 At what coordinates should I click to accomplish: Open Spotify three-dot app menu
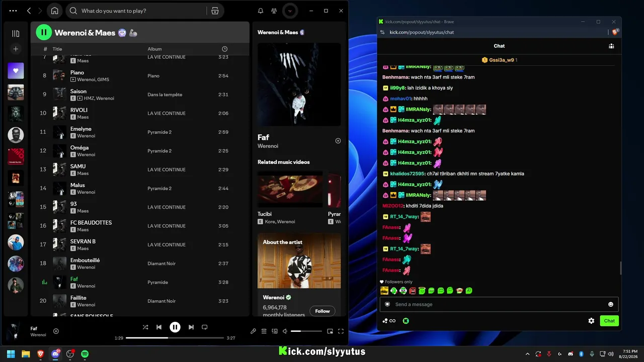point(13,11)
